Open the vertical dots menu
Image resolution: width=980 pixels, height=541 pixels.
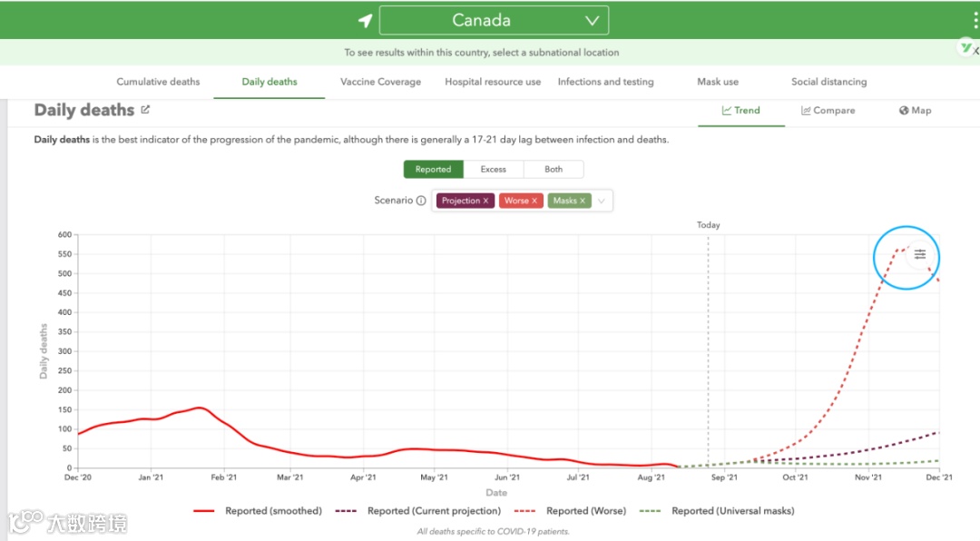coord(974,20)
